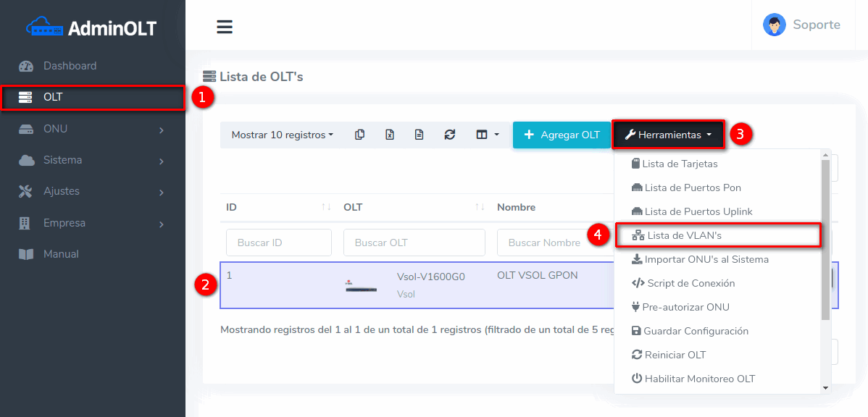The height and width of the screenshot is (417, 868).
Task: Click the Agregar OLT button
Action: click(x=562, y=135)
